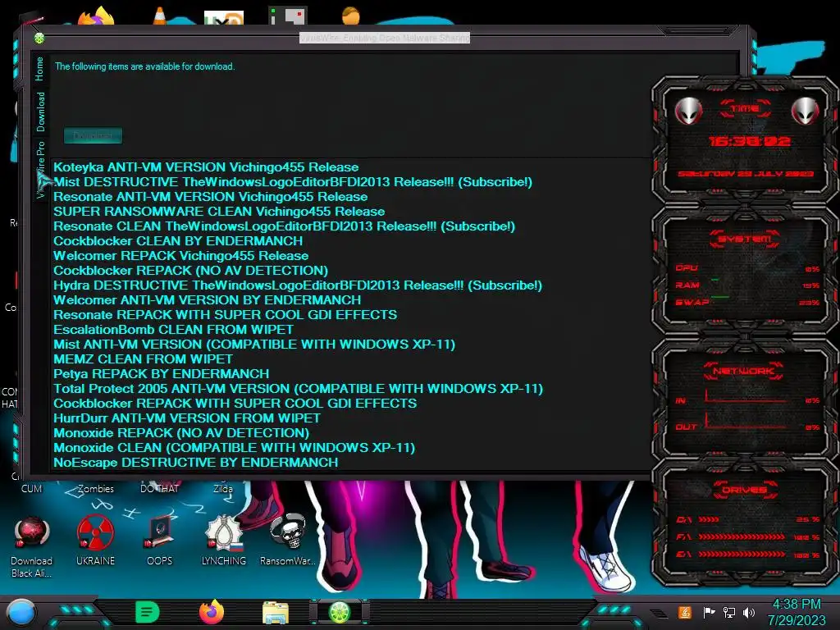Switch to the Home tab
The width and height of the screenshot is (840, 630).
click(39, 69)
